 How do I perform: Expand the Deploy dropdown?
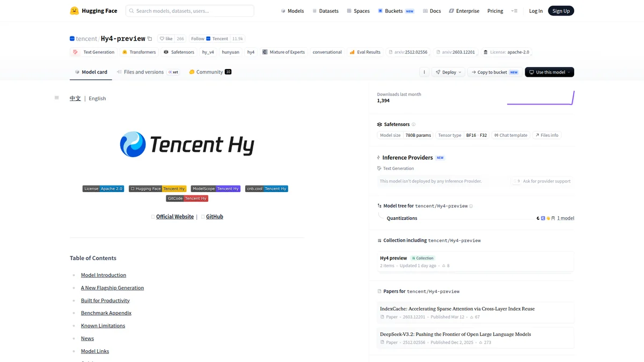448,72
